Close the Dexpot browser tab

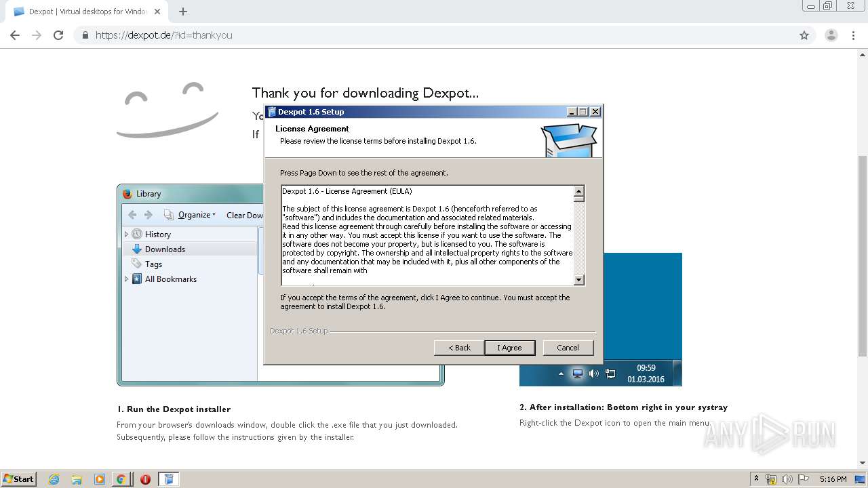[157, 12]
